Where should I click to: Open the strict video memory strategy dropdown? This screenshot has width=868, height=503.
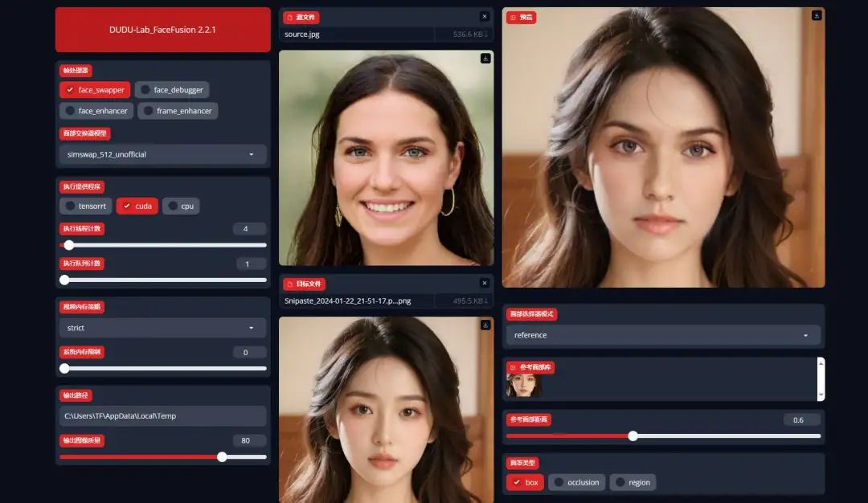162,328
